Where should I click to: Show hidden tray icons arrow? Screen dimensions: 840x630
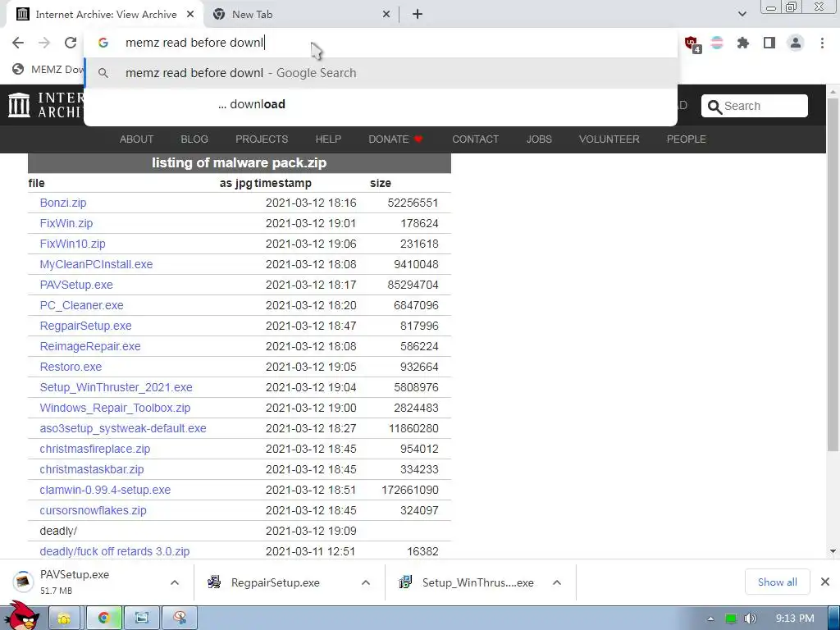[711, 619]
